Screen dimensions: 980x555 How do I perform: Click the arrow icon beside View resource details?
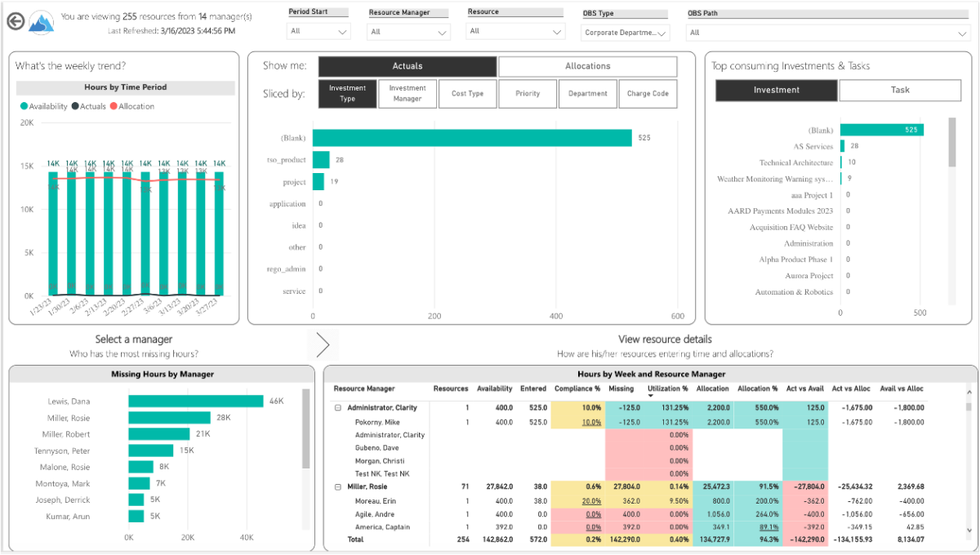tap(323, 344)
